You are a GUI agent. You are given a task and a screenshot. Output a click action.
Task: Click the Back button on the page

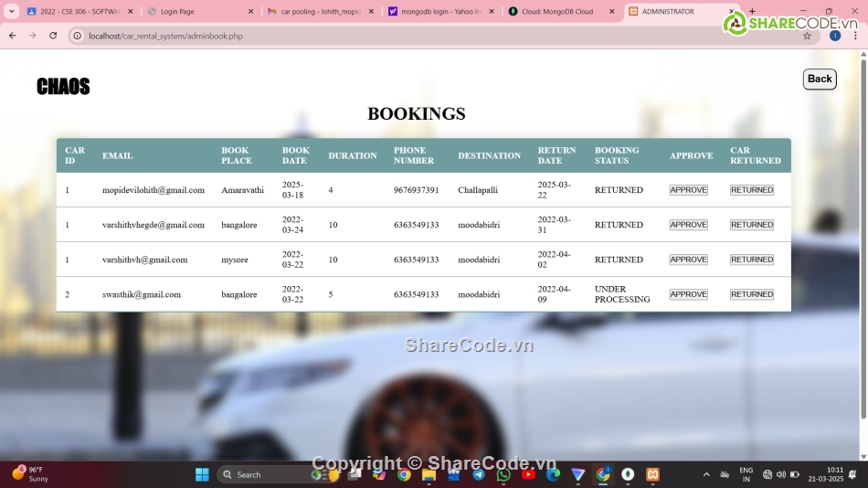point(820,80)
